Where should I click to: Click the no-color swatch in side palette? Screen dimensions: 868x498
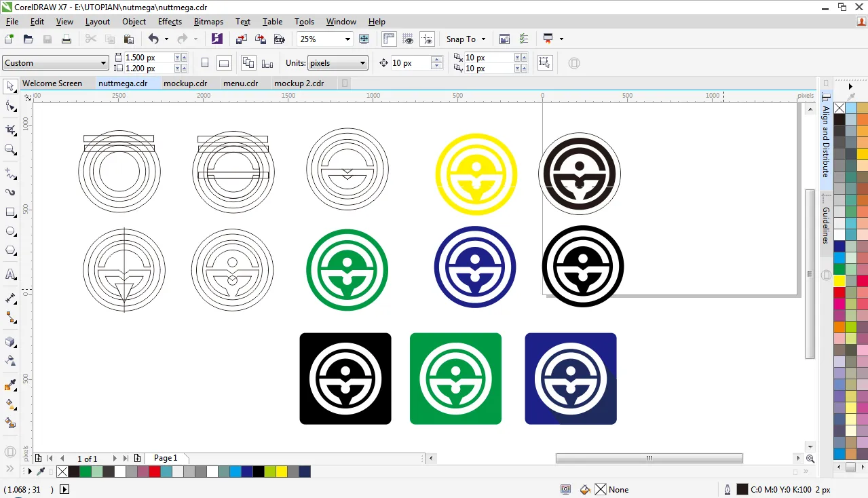pyautogui.click(x=839, y=108)
